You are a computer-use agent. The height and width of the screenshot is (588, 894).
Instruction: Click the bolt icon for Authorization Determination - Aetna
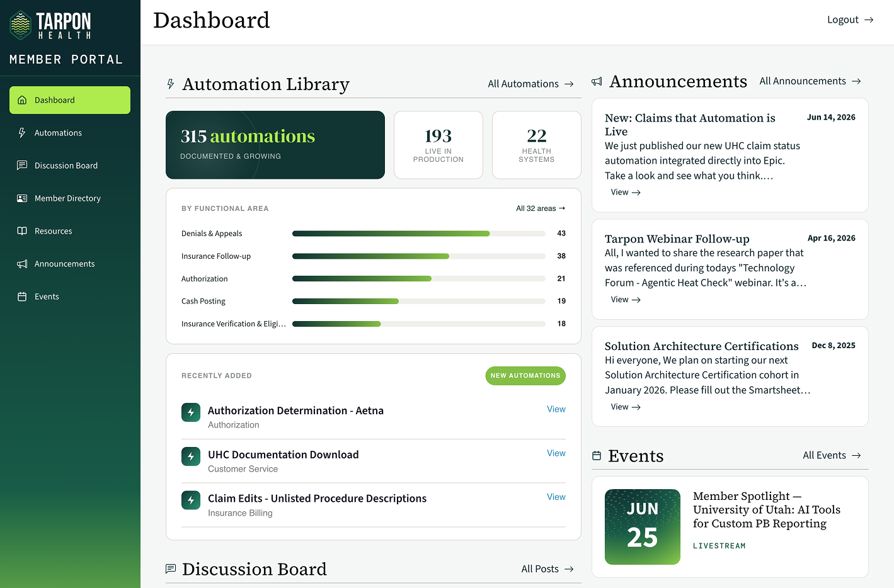(191, 412)
